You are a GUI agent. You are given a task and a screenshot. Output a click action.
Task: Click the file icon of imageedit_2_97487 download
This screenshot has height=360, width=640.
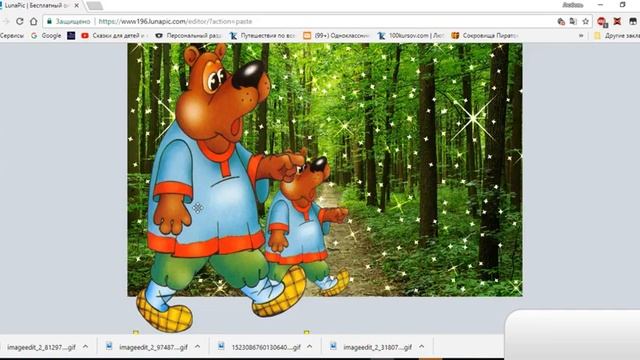pos(109,347)
